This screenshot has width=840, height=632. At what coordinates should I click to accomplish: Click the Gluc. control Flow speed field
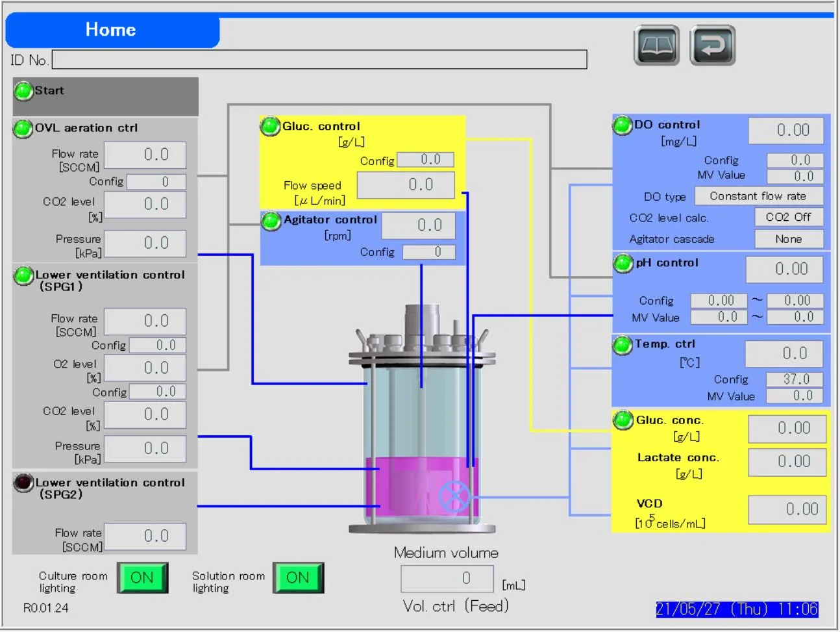[x=406, y=185]
